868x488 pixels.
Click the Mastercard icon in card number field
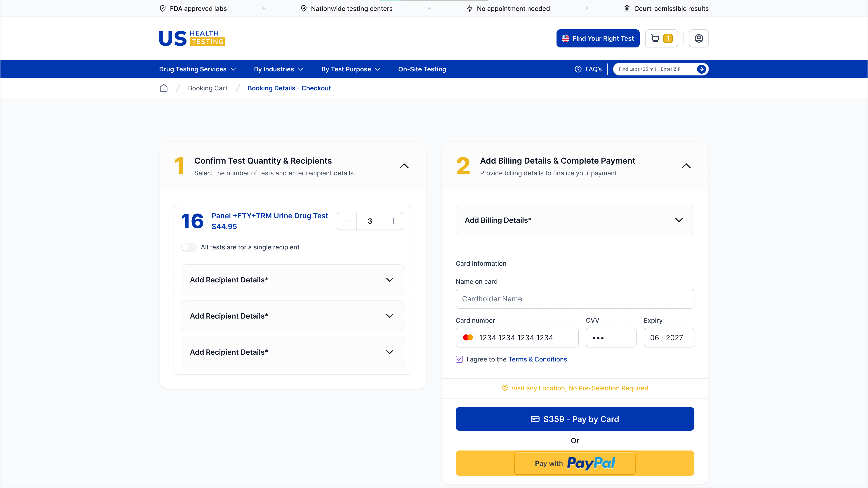468,338
